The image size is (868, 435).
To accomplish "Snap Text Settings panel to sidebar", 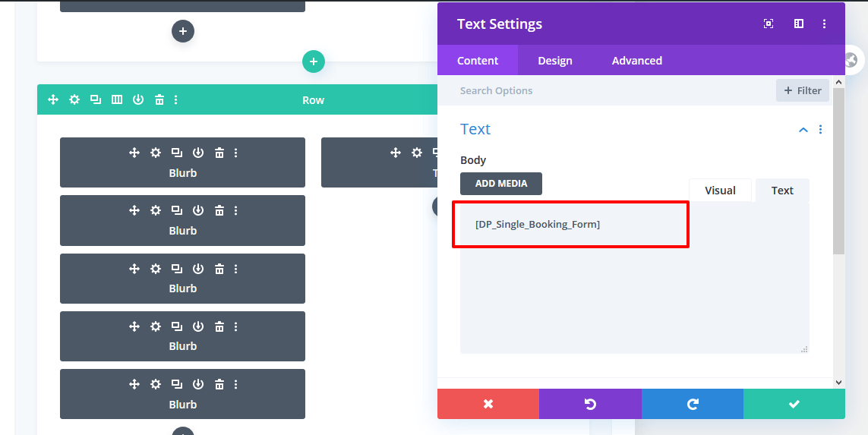I will pos(798,24).
